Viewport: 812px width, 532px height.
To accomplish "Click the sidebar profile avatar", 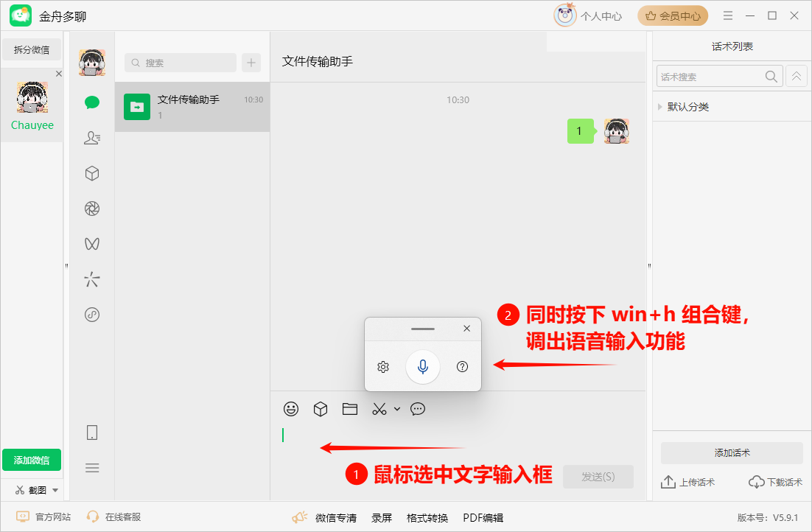I will tap(92, 63).
